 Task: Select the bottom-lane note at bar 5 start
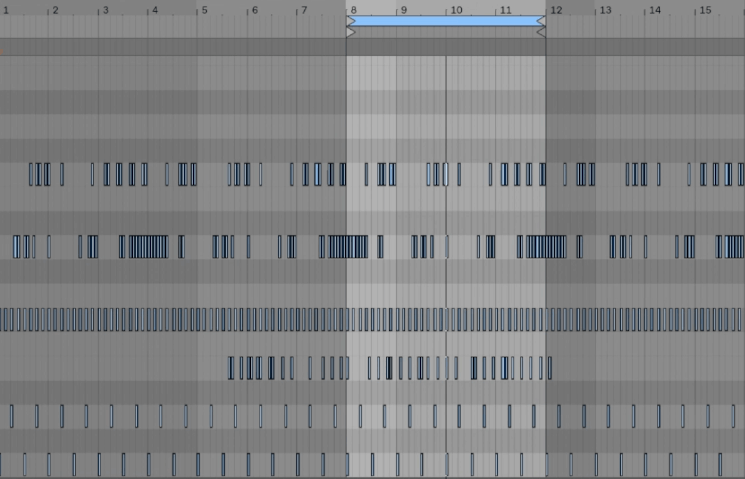click(x=198, y=464)
